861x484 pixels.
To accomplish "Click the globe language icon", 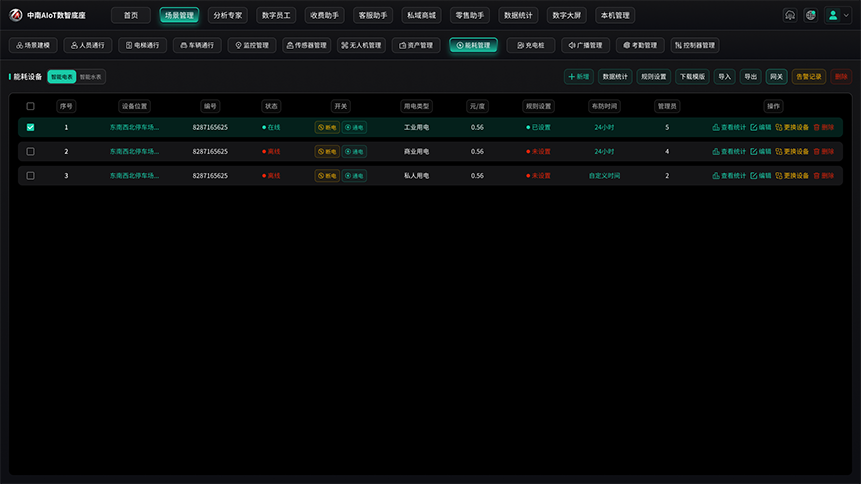I will click(810, 15).
